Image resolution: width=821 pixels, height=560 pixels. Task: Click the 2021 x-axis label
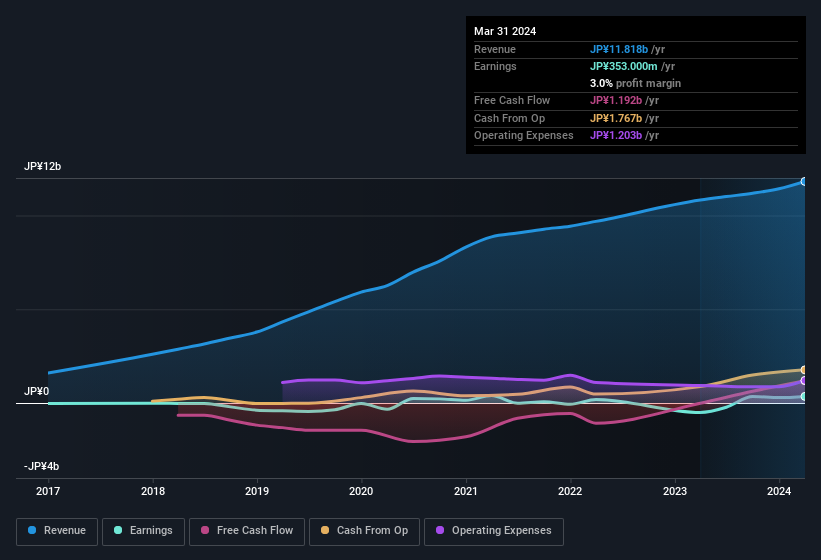465,491
